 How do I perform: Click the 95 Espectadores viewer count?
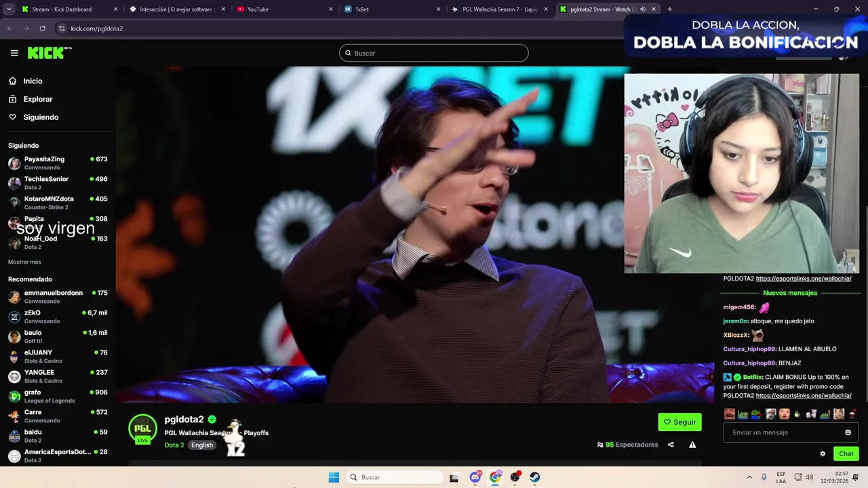coord(627,445)
